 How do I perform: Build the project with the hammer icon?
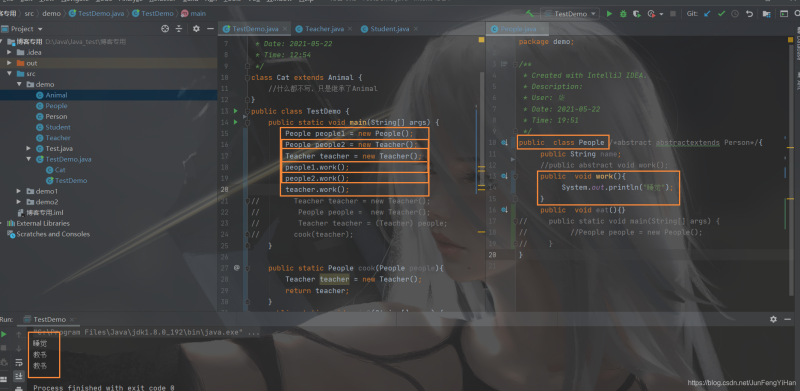coord(530,14)
